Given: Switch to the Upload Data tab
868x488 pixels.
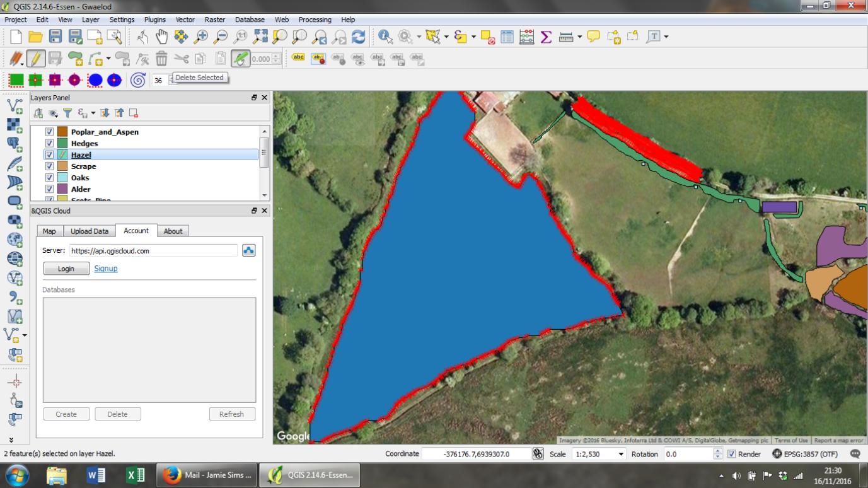Looking at the screenshot, I should pyautogui.click(x=89, y=231).
